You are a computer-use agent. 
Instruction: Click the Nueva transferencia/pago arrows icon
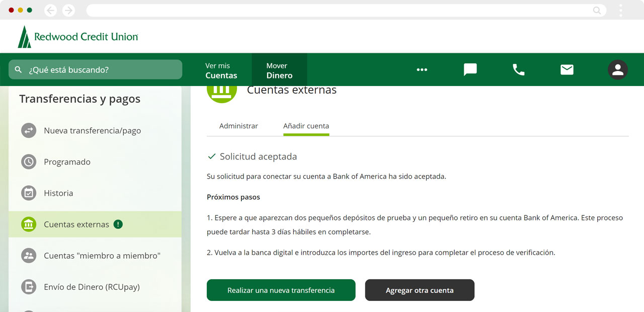click(x=29, y=130)
